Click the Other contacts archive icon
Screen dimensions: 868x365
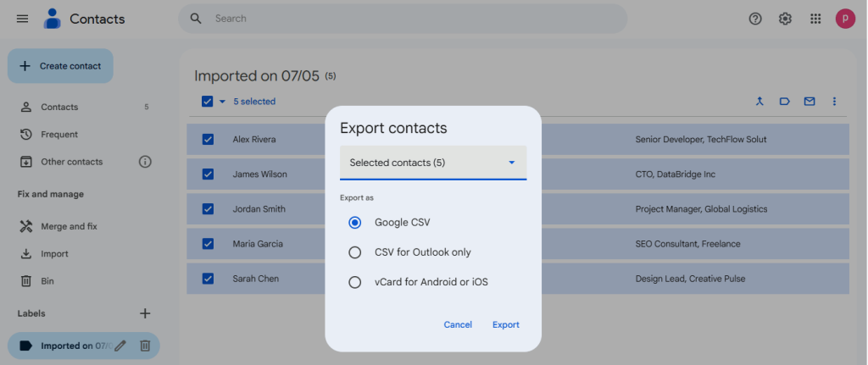tap(26, 162)
